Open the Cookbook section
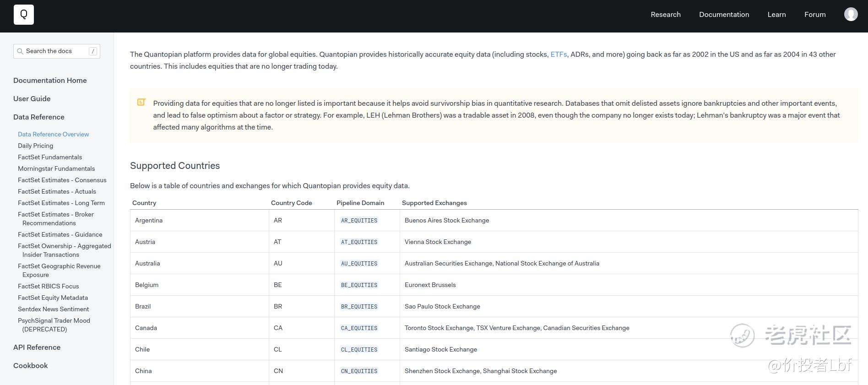The width and height of the screenshot is (868, 385). coord(31,366)
